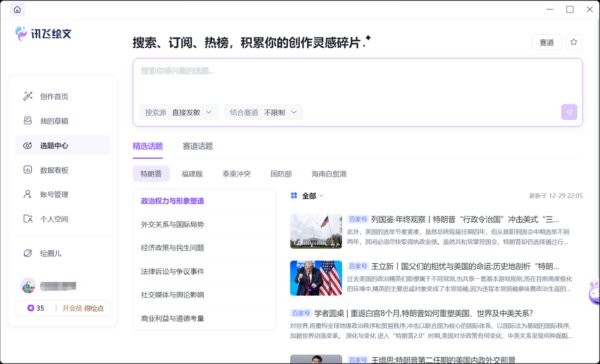Open the 列国鉴·年终观察 article title

[465, 220]
